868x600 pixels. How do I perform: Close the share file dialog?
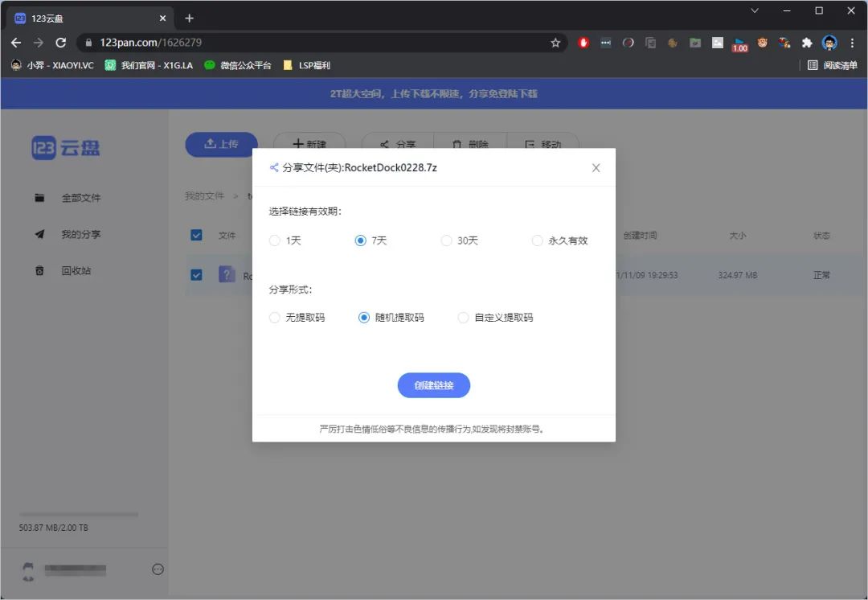coord(596,168)
